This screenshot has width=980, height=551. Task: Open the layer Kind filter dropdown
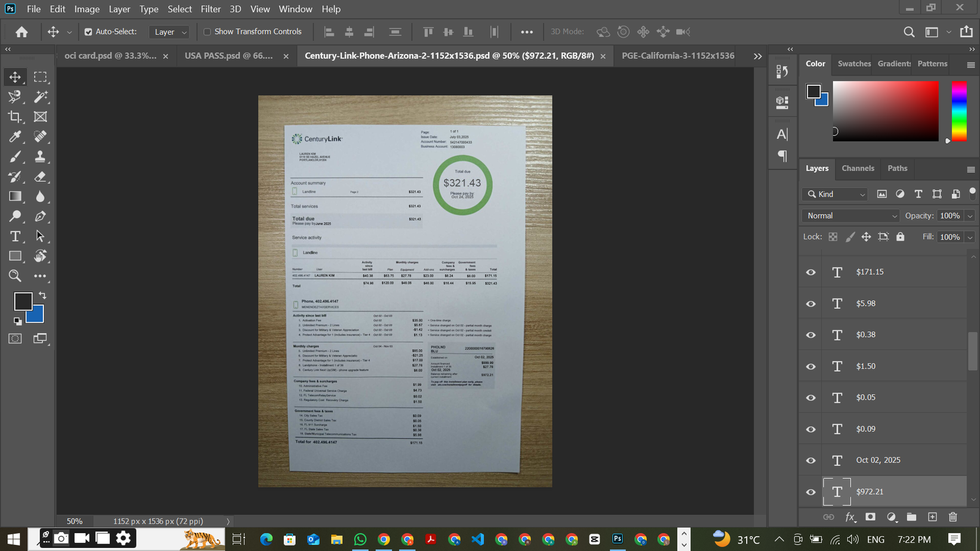(x=835, y=194)
